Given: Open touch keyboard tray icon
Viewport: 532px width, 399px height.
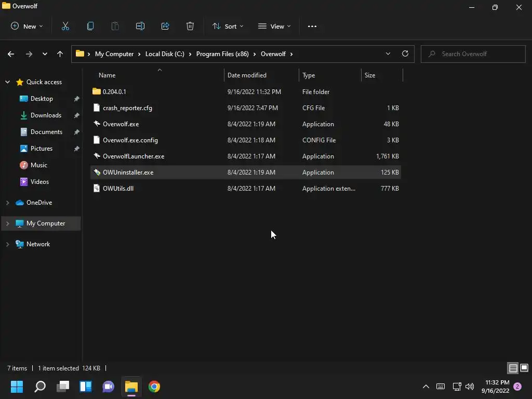Looking at the screenshot, I should pos(441,387).
